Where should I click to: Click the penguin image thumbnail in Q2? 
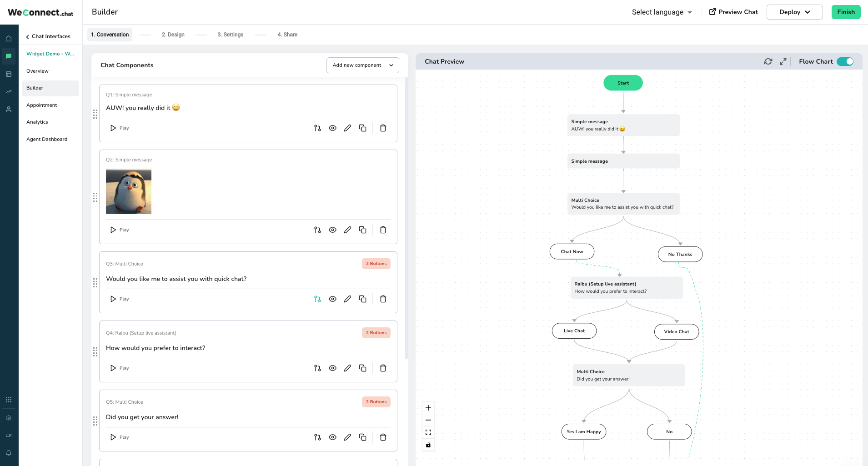(x=129, y=191)
